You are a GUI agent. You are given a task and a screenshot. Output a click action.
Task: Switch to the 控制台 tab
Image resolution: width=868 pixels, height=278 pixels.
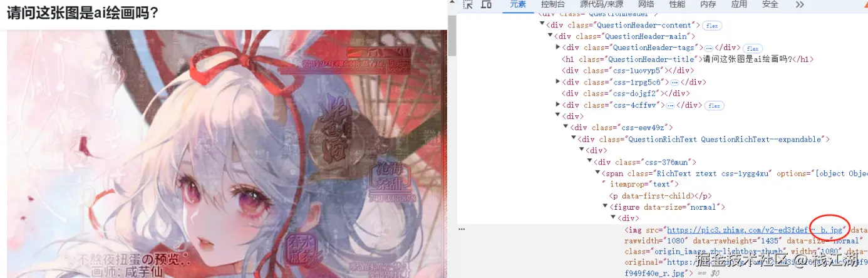pyautogui.click(x=553, y=4)
